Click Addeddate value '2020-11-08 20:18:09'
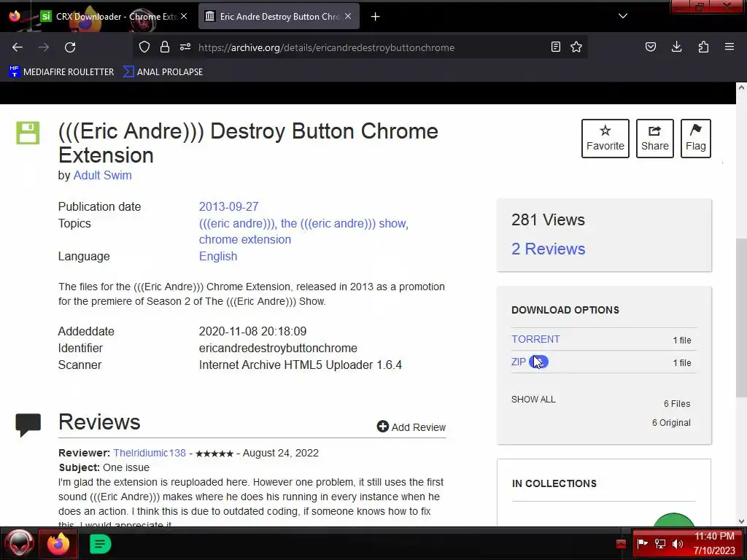Image resolution: width=747 pixels, height=560 pixels. click(252, 332)
